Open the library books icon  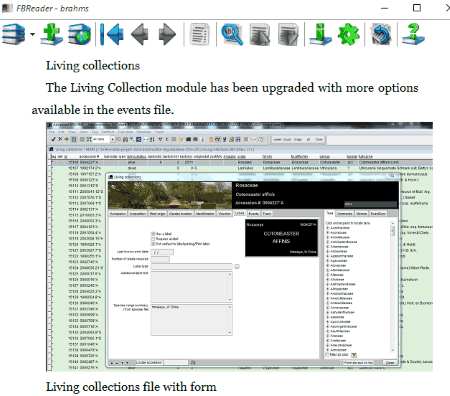14,34
